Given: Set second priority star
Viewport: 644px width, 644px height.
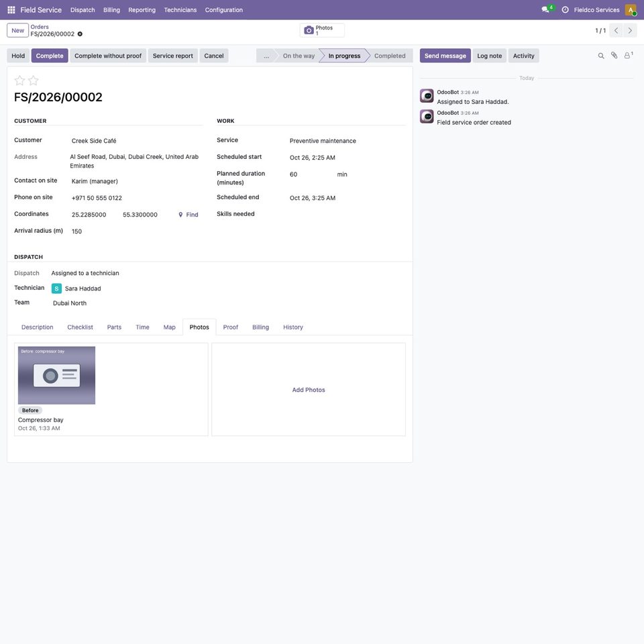Looking at the screenshot, I should 34,80.
